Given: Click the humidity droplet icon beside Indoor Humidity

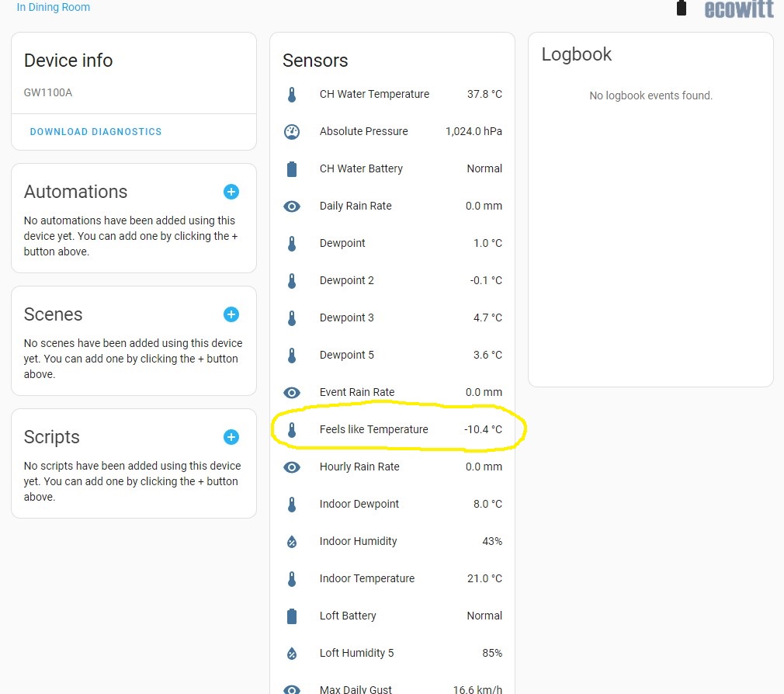Looking at the screenshot, I should tap(291, 541).
